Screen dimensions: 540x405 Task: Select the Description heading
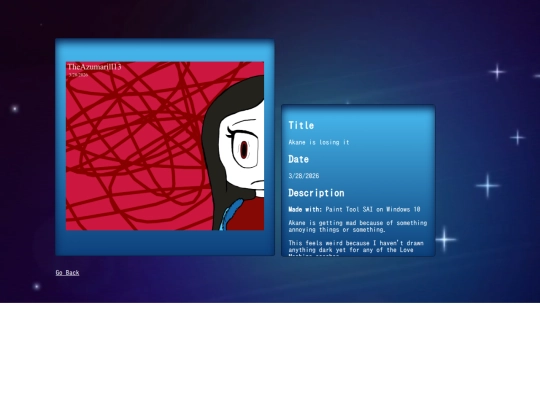[x=316, y=193]
